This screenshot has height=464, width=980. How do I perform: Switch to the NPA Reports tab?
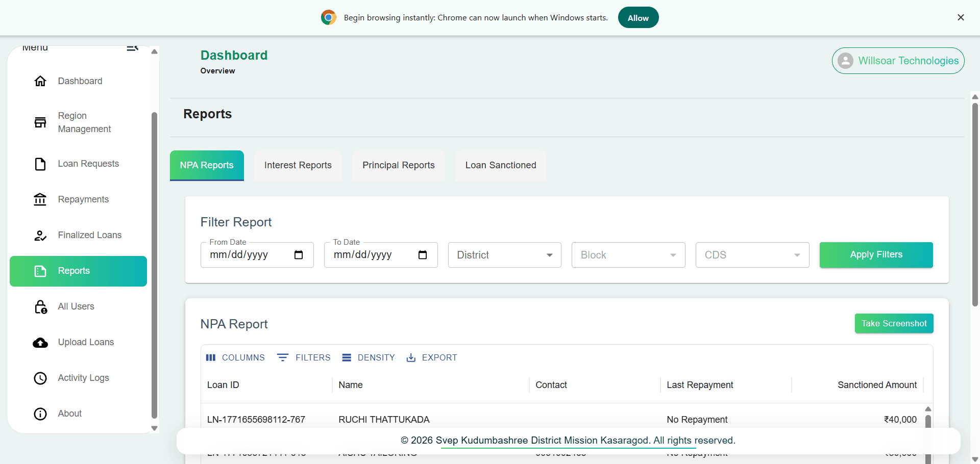click(x=207, y=165)
